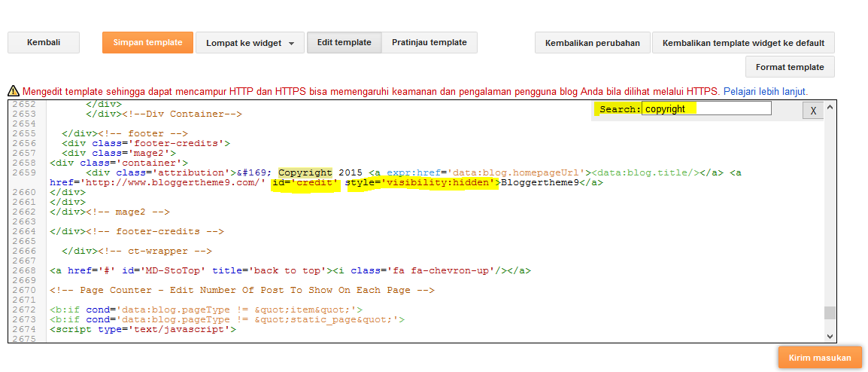868x372 pixels.
Task: Click the Kembali button
Action: click(44, 43)
